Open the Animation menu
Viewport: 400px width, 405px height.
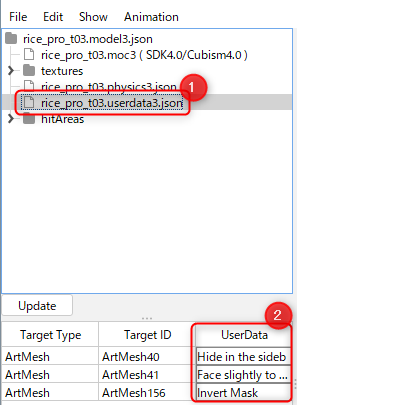[x=151, y=17]
